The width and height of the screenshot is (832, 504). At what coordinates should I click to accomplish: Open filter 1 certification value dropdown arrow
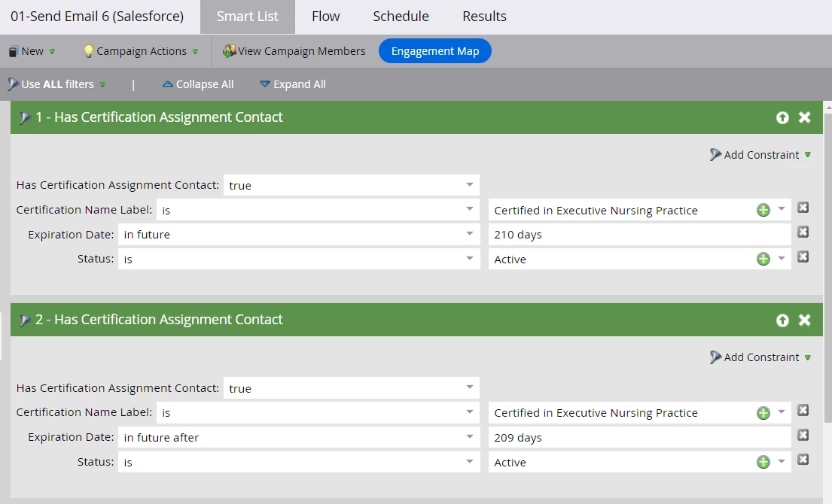[x=781, y=209]
